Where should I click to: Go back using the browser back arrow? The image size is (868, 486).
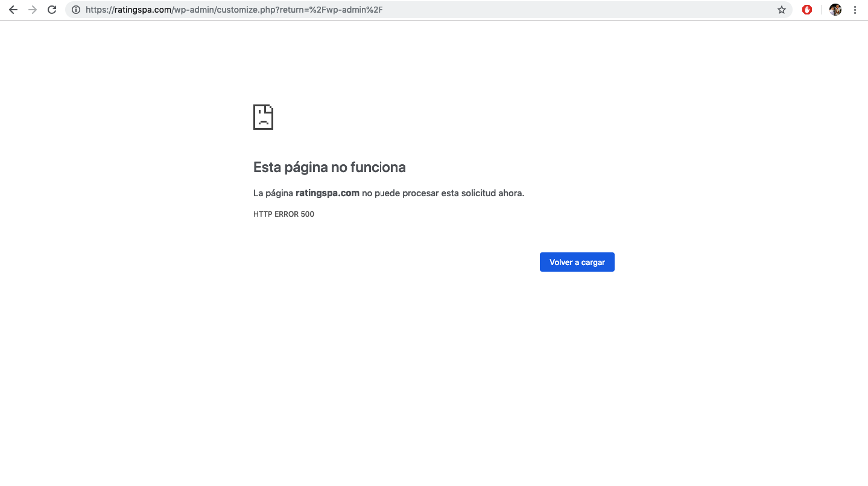click(13, 10)
